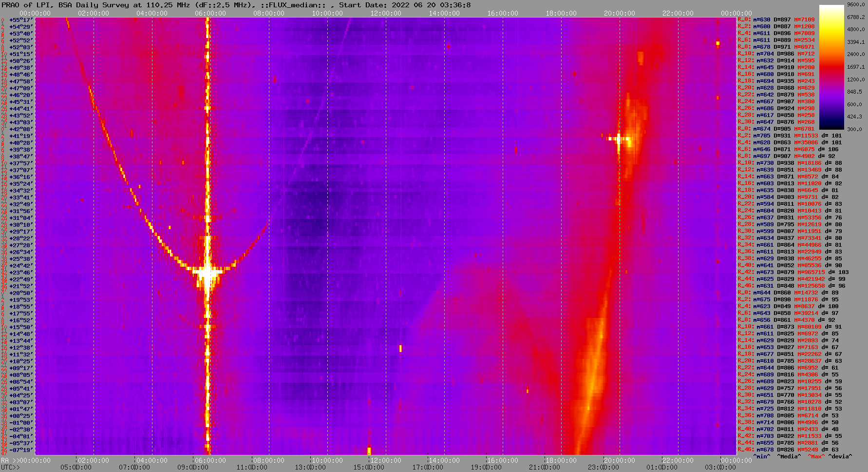
Task: Click the +15°50' declination label
Action: point(21,327)
